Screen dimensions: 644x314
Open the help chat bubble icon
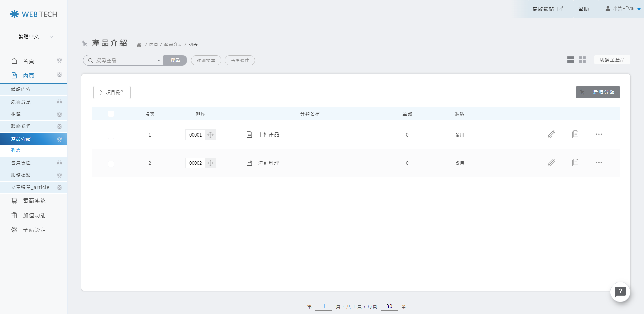[x=620, y=292]
